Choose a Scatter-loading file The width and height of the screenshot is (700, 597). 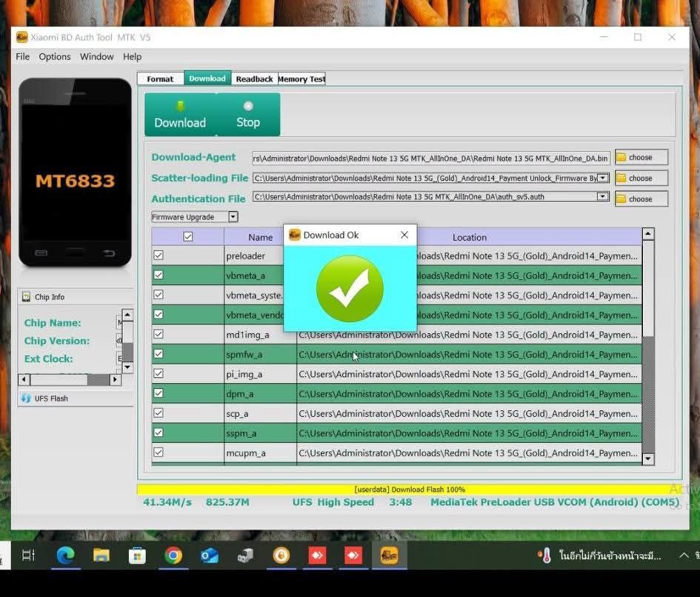(641, 179)
